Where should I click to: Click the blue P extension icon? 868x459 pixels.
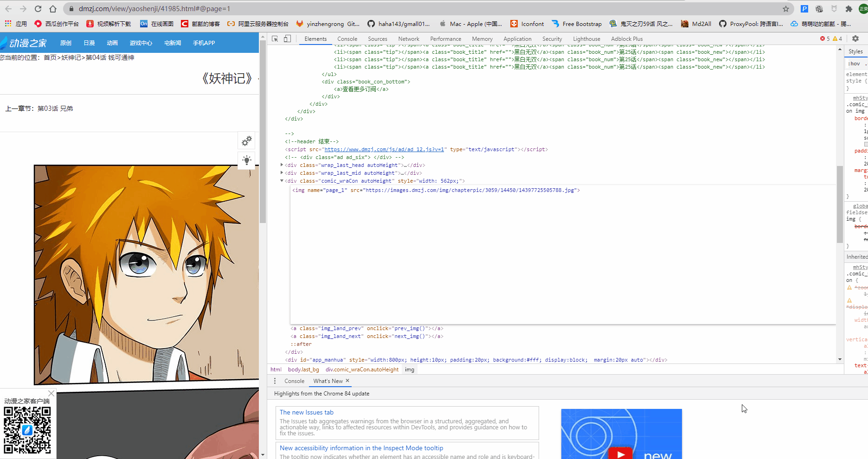pos(804,9)
